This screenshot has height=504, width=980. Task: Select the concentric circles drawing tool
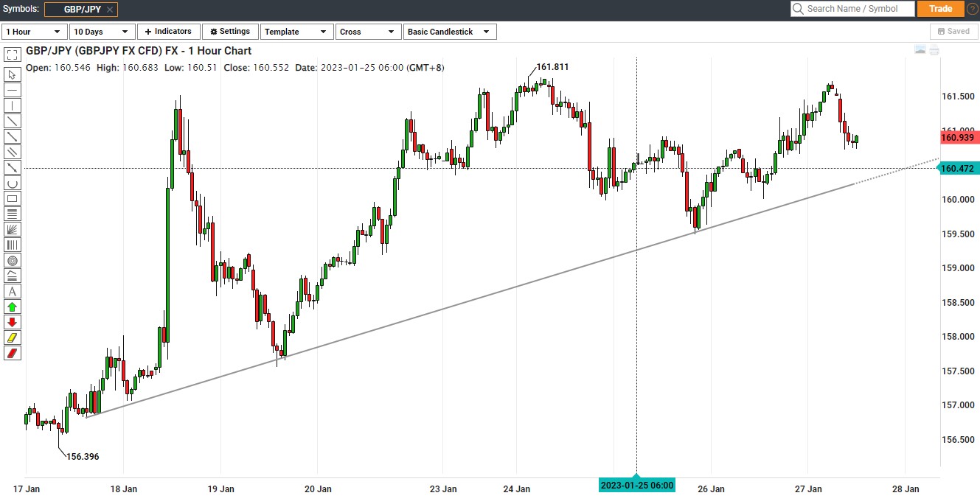click(x=13, y=260)
